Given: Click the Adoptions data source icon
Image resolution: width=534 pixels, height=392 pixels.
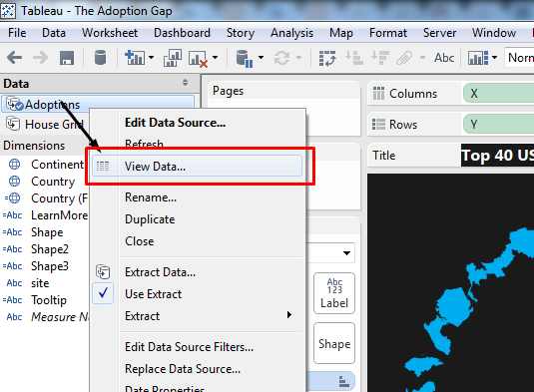Looking at the screenshot, I should (x=15, y=104).
